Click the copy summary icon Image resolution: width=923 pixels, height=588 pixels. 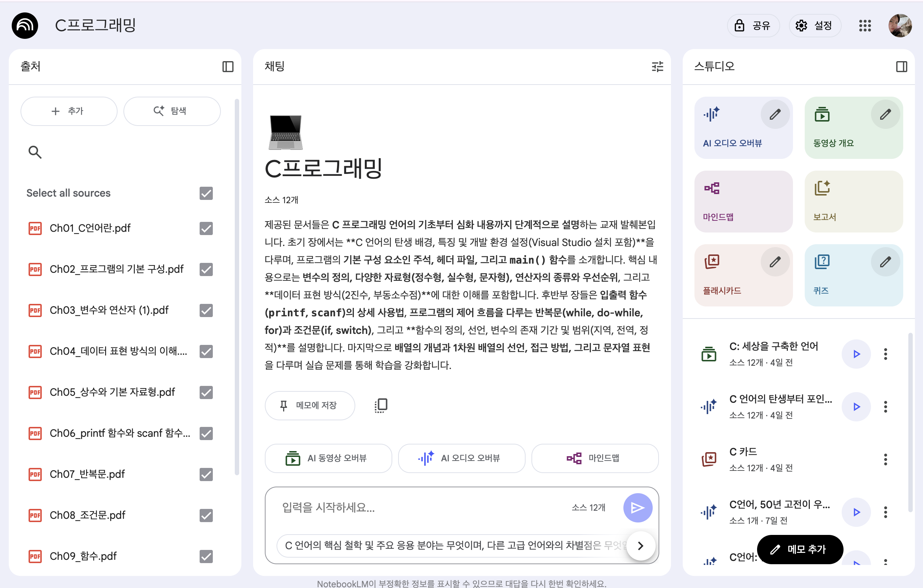click(x=381, y=405)
